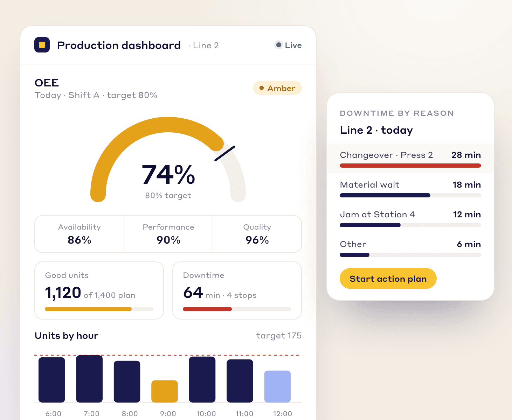Viewport: 512px width, 420px height.
Task: Click the 8:00 hour bar
Action: tap(127, 381)
